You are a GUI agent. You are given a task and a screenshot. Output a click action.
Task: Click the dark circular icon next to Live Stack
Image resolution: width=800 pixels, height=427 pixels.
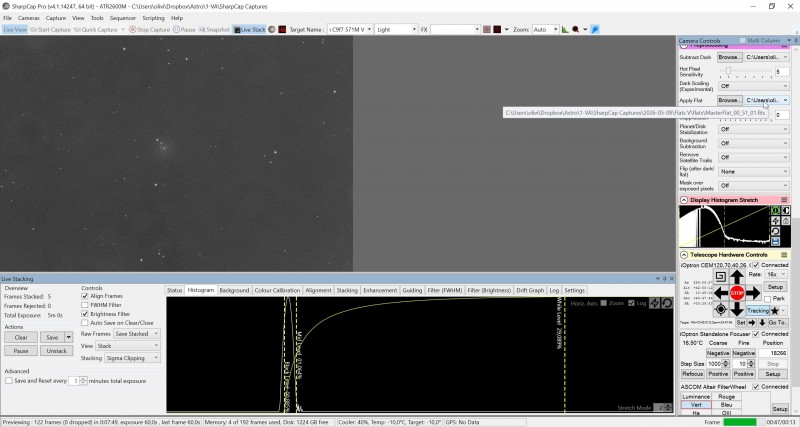tap(272, 30)
